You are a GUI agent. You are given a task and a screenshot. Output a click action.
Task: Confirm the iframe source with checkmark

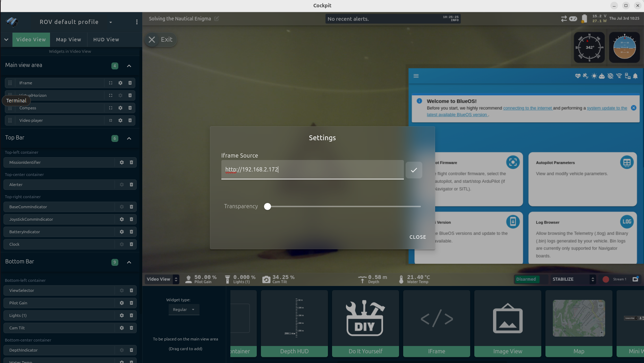(x=414, y=170)
